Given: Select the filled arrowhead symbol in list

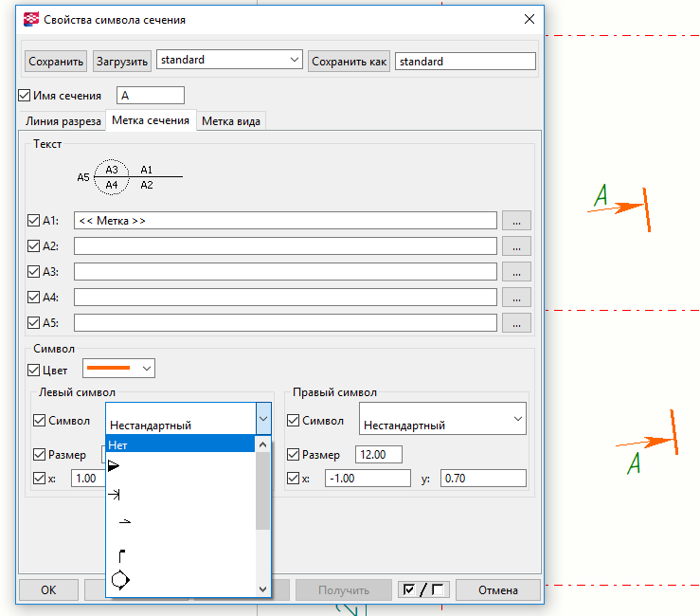Looking at the screenshot, I should tap(115, 465).
